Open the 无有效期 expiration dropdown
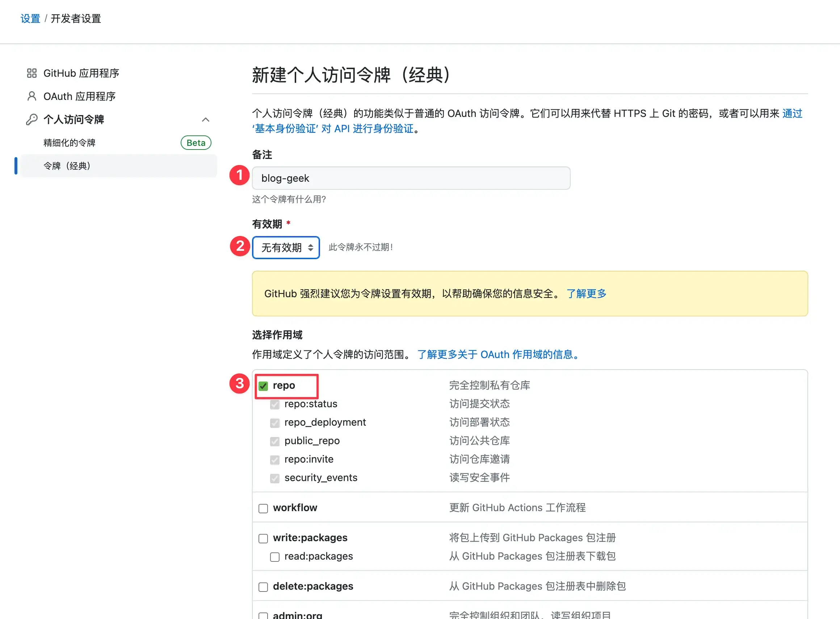This screenshot has height=619, width=840. tap(286, 247)
